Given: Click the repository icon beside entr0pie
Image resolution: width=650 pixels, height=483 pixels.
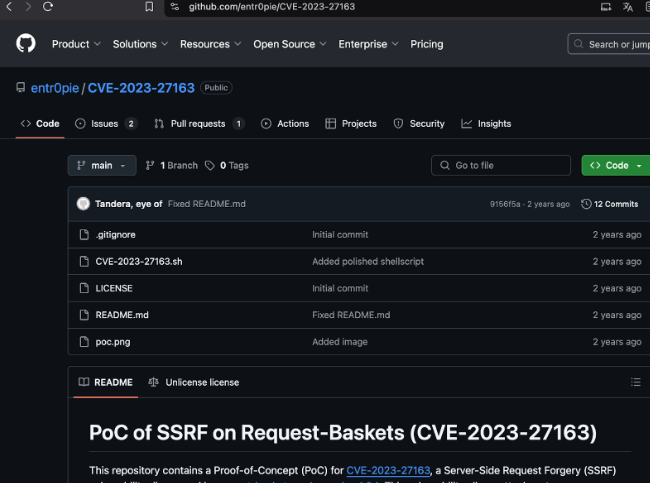Looking at the screenshot, I should [x=20, y=87].
